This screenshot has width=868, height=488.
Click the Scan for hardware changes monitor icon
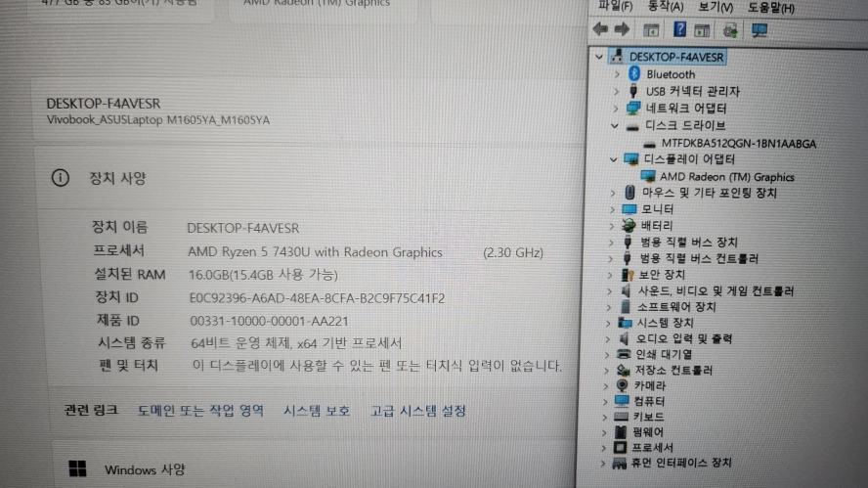coord(759,30)
